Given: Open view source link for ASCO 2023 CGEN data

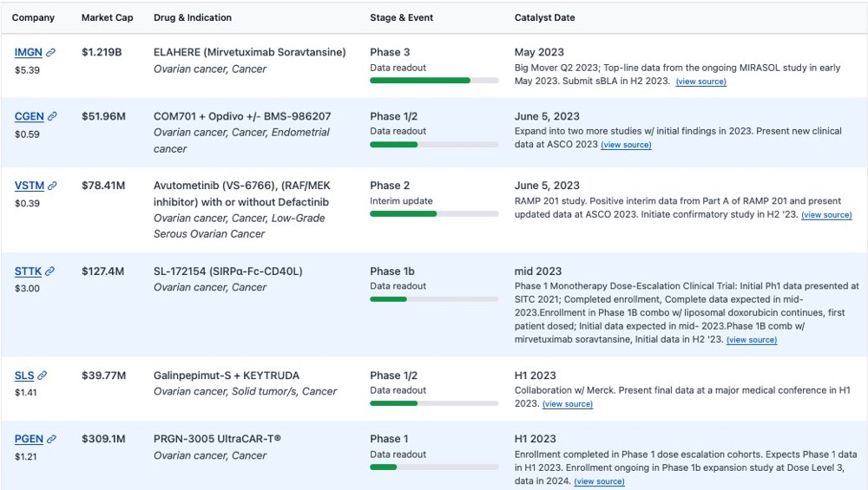Looking at the screenshot, I should point(626,145).
